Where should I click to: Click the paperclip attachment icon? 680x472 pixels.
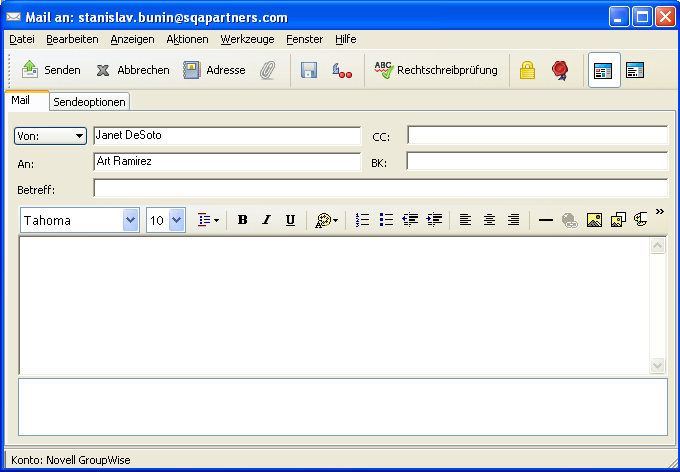[268, 70]
